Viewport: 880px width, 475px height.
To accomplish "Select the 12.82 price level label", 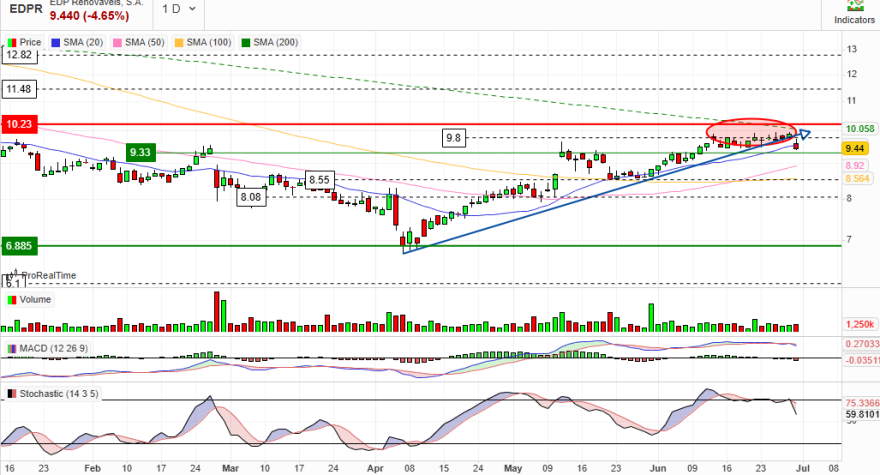I will tap(19, 55).
